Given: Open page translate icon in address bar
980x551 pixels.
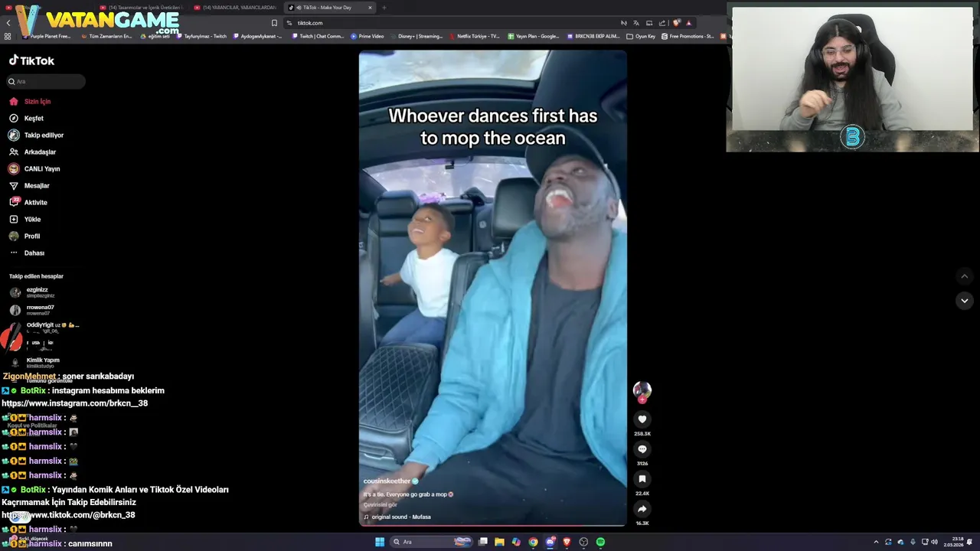Looking at the screenshot, I should (x=636, y=23).
